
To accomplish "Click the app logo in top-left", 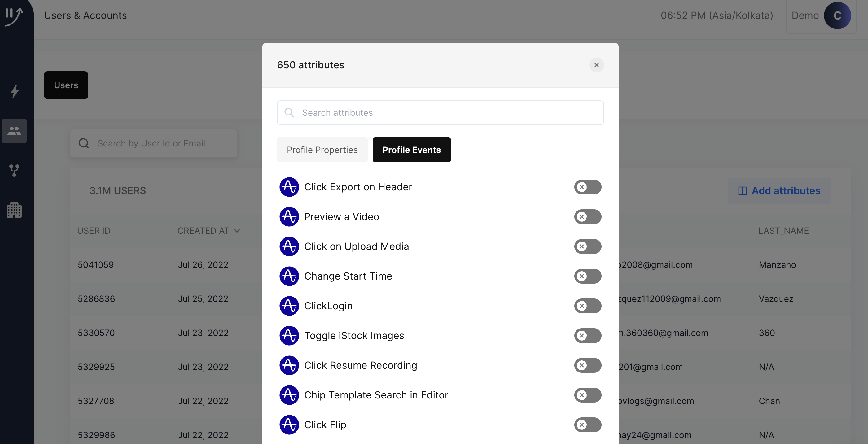I will tap(14, 16).
